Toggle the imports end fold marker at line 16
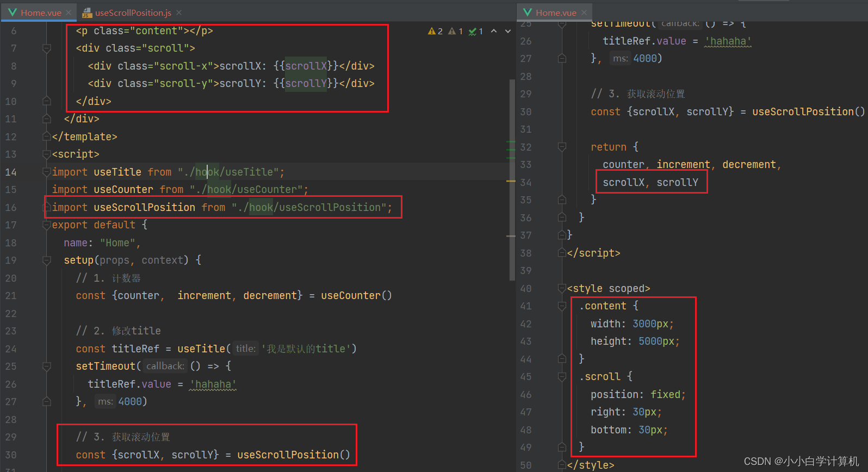868x472 pixels. [x=47, y=207]
